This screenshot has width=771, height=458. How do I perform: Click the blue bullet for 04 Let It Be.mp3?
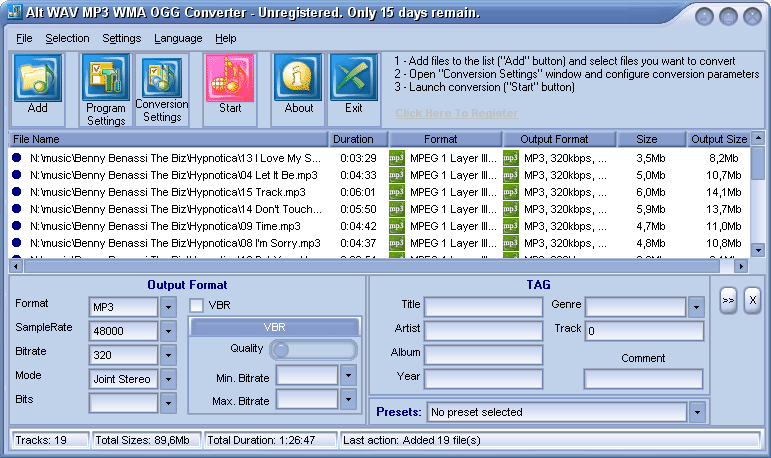pyautogui.click(x=17, y=175)
